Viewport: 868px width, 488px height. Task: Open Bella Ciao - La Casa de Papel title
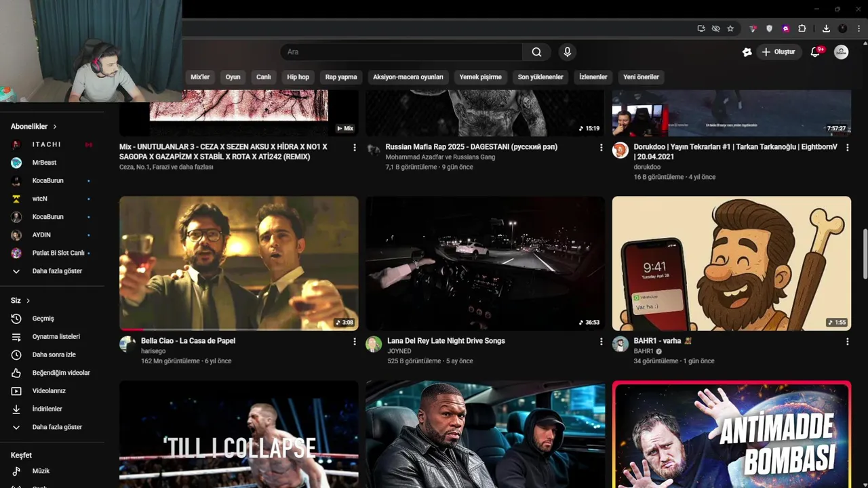(x=188, y=341)
